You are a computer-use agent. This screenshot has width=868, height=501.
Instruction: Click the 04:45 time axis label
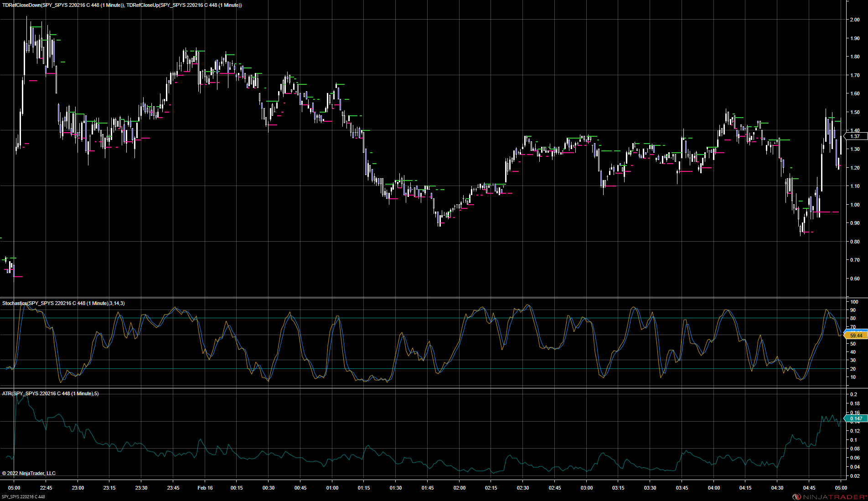809,488
